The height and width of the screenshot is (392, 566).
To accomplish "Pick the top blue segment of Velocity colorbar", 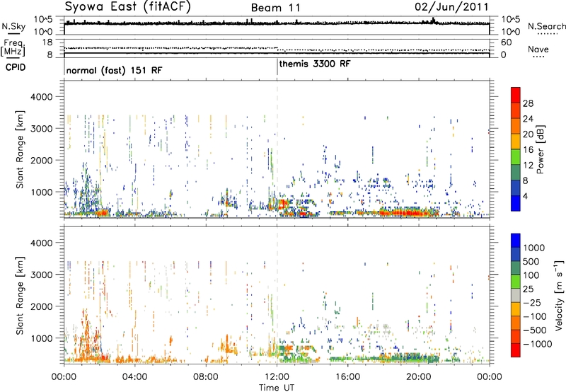I will coord(516,241).
